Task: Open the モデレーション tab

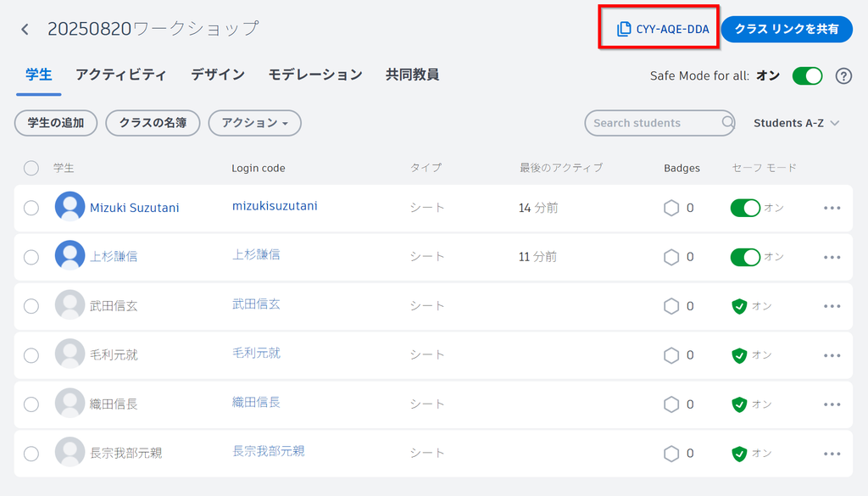Action: click(x=315, y=75)
